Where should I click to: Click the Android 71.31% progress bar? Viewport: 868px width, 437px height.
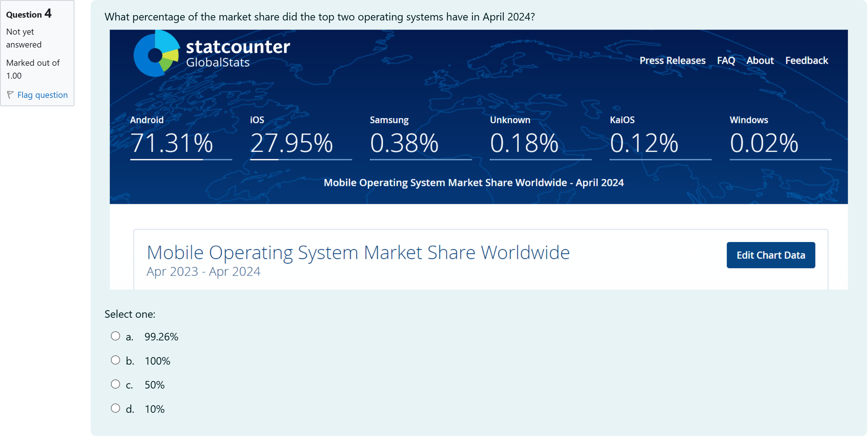pos(181,160)
